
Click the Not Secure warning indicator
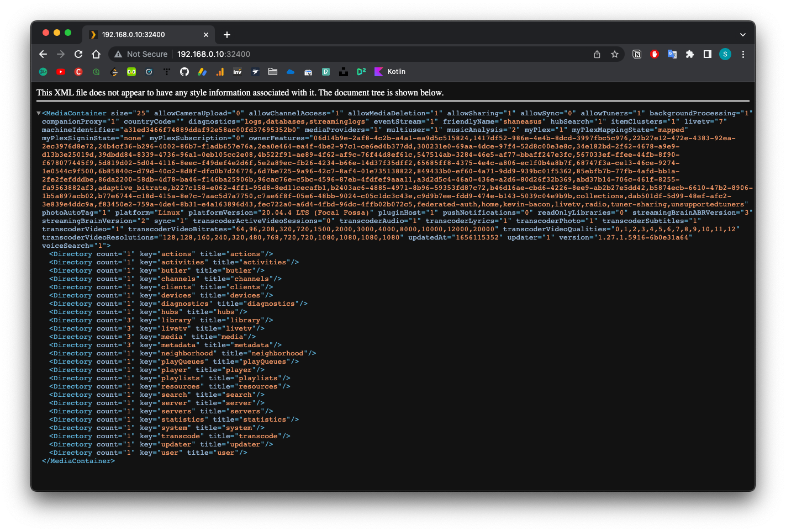pyautogui.click(x=141, y=54)
